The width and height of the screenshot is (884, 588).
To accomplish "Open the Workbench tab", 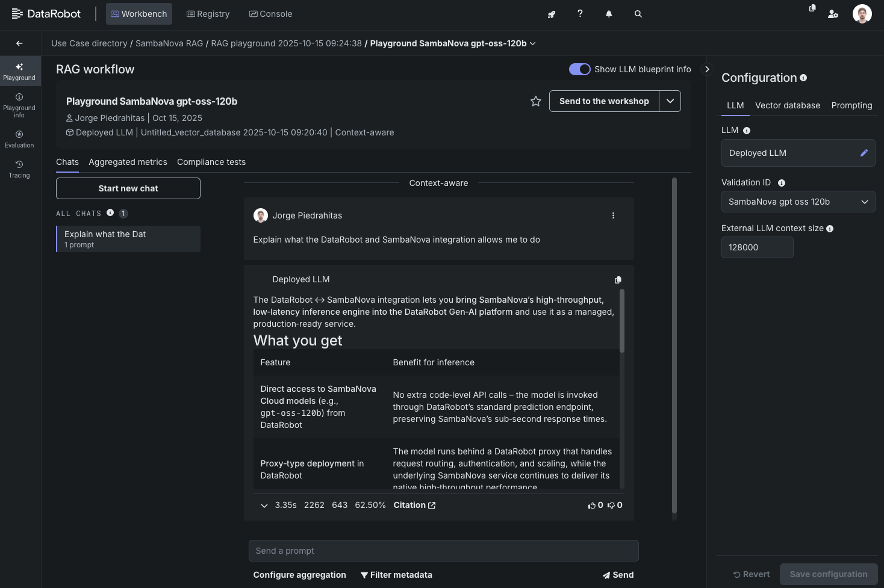I will tap(139, 14).
